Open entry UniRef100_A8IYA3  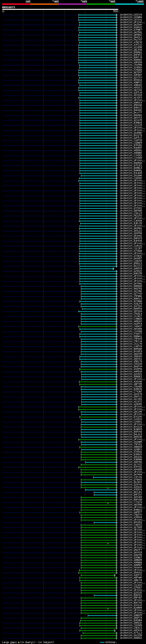pos(131,90)
